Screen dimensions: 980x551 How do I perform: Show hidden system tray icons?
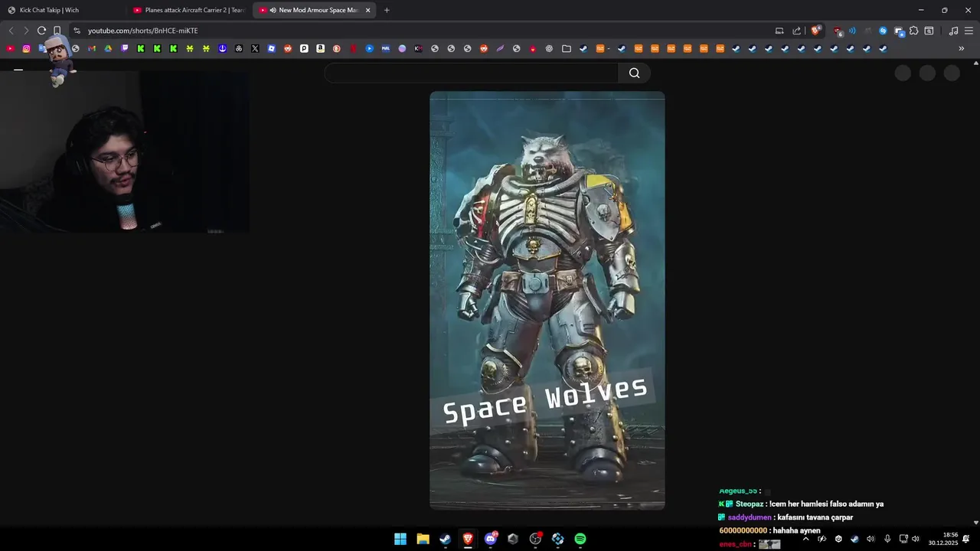pyautogui.click(x=805, y=539)
